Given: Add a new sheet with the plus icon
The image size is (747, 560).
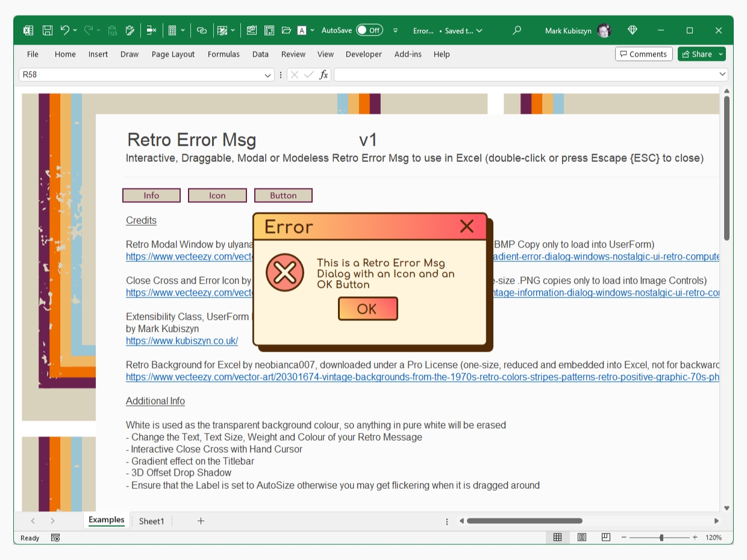Looking at the screenshot, I should pyautogui.click(x=201, y=521).
